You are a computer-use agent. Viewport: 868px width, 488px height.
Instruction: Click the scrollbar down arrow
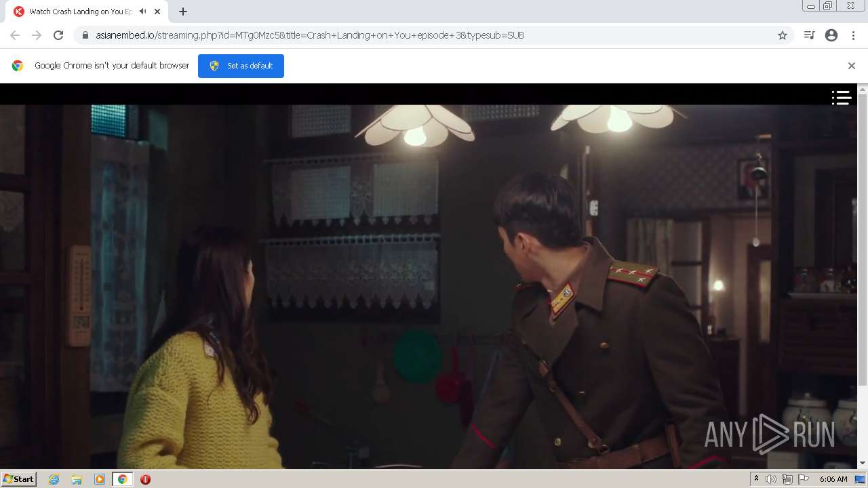pos(863,464)
